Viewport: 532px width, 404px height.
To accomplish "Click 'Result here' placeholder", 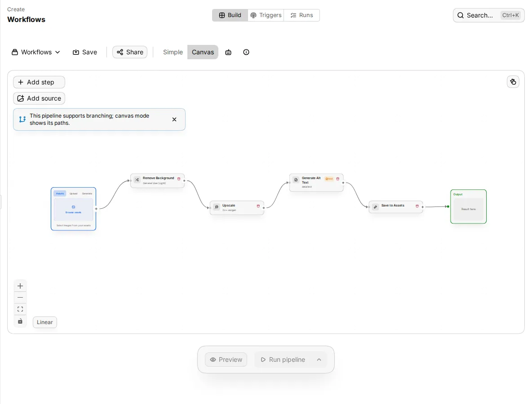I will [x=469, y=209].
